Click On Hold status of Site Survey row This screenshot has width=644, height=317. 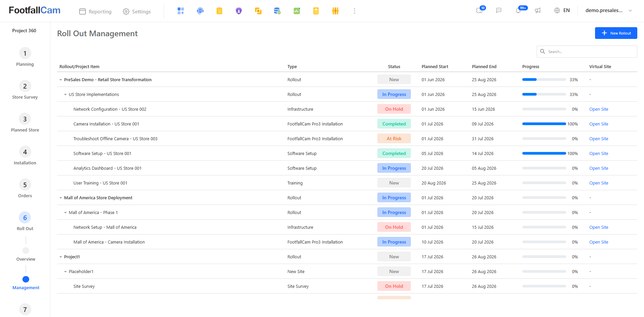[394, 286]
